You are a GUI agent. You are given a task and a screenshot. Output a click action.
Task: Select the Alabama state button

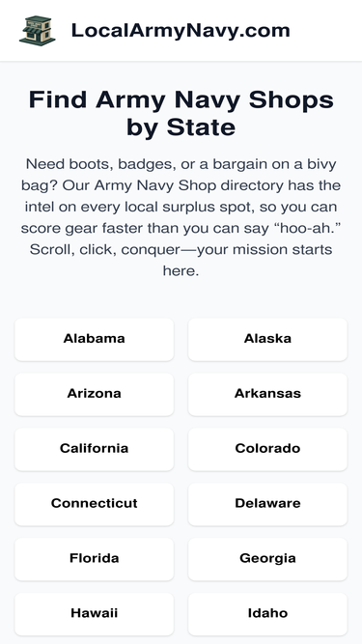pyautogui.click(x=94, y=339)
